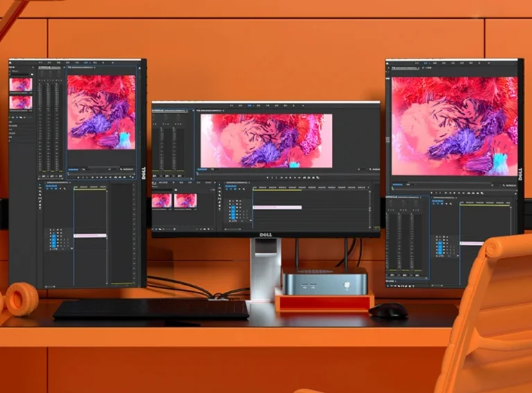
Task: Select the Type tool on center monitor
Action: pyautogui.click(x=220, y=209)
